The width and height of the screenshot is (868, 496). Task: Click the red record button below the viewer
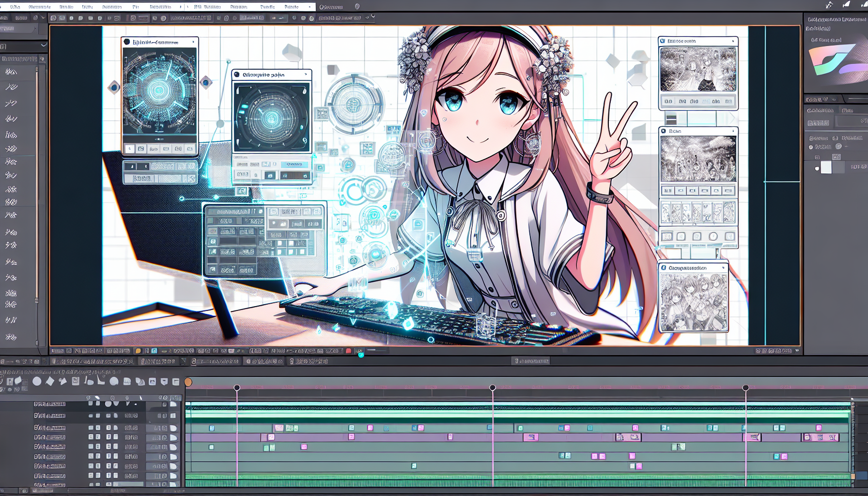pyautogui.click(x=348, y=351)
